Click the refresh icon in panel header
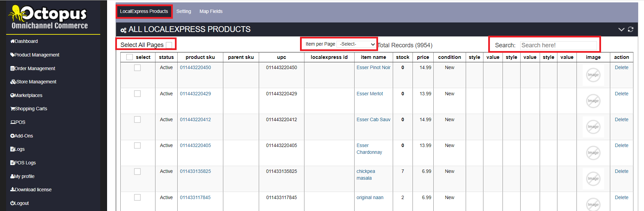This screenshot has width=644, height=211. click(x=631, y=29)
